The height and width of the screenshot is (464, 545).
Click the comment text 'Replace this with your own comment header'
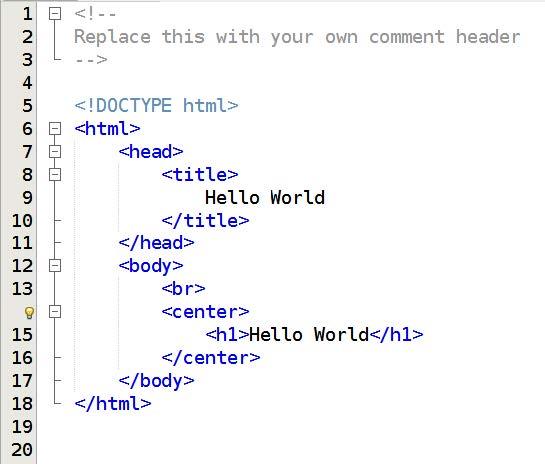coord(298,37)
